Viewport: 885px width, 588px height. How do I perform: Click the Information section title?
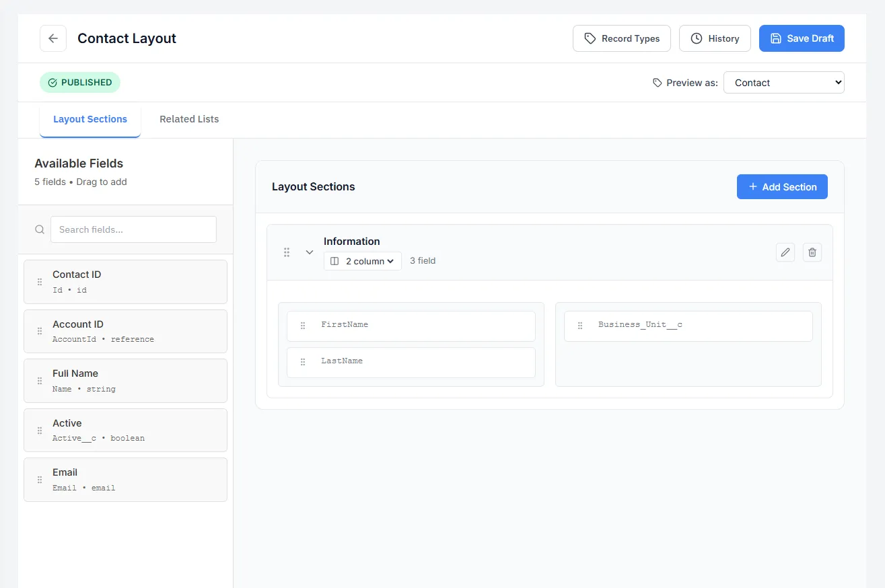click(x=352, y=242)
